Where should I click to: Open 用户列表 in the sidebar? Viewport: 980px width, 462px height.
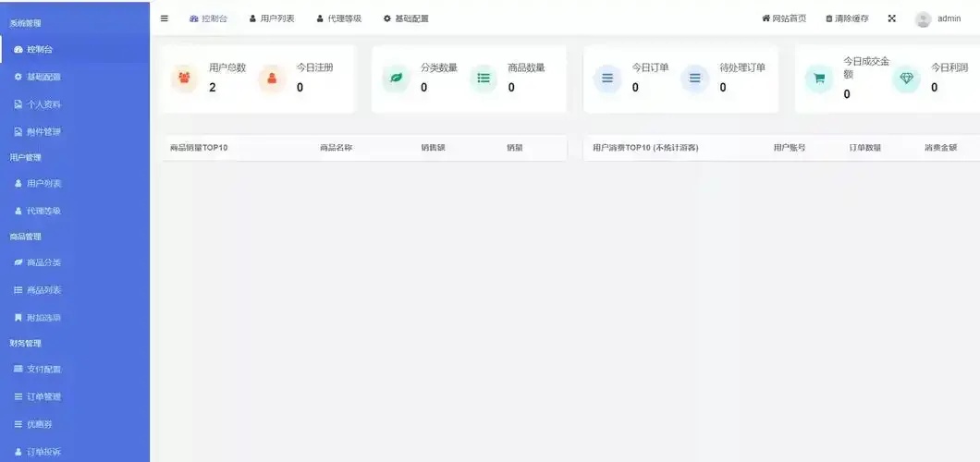pos(75,184)
